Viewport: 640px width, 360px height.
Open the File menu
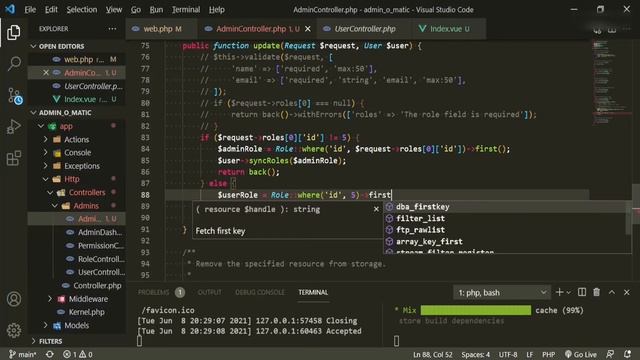pos(30,9)
